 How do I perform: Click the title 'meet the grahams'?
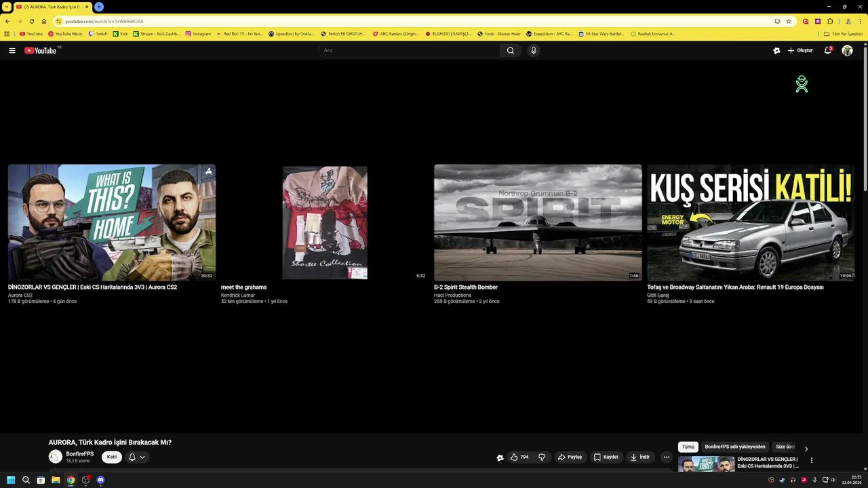tap(243, 287)
